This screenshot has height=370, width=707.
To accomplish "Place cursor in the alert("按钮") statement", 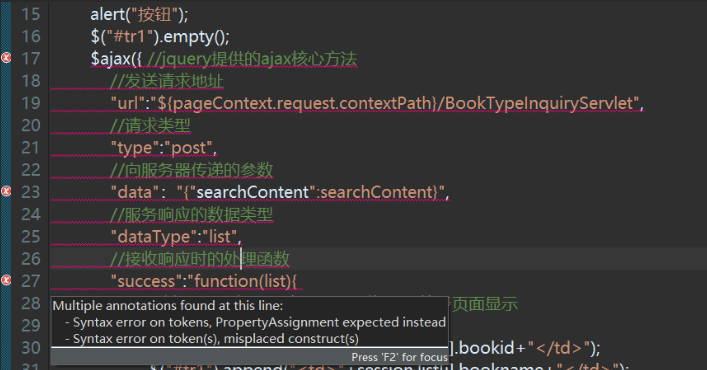I will [139, 14].
